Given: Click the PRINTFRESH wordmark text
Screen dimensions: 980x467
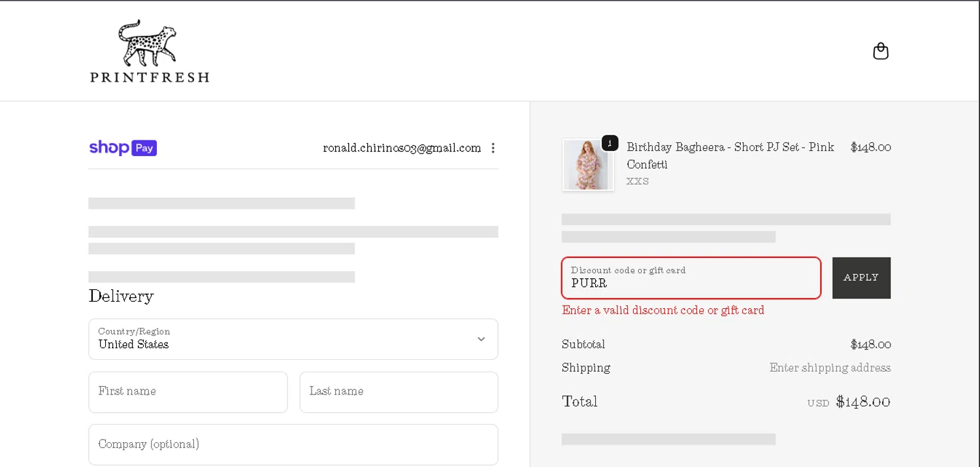Looking at the screenshot, I should [x=150, y=77].
